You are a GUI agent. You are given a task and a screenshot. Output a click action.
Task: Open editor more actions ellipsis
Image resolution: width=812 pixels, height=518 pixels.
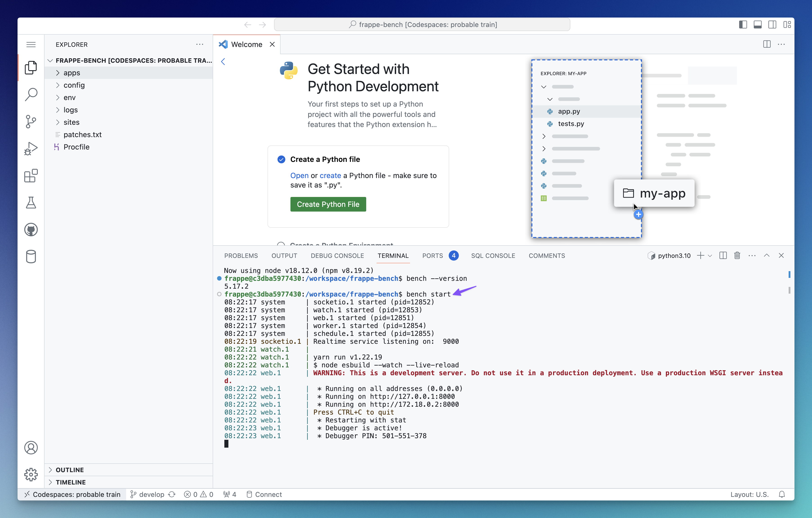click(781, 44)
